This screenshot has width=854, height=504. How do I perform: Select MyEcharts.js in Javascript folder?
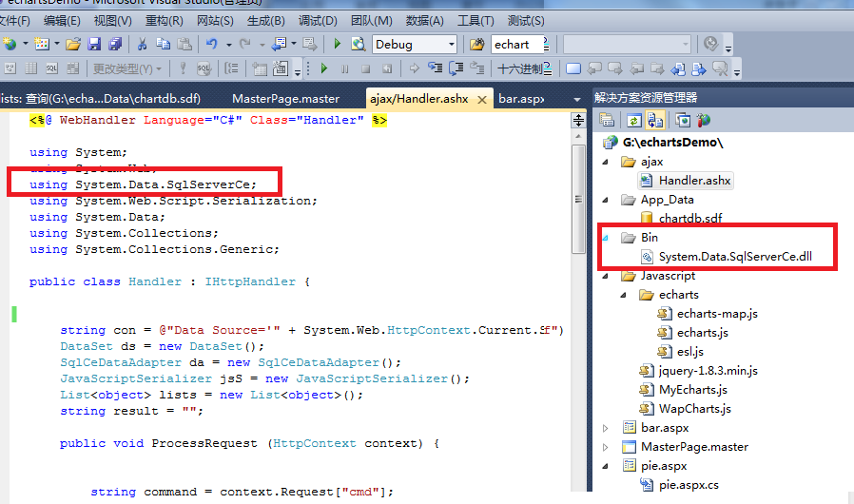click(692, 390)
